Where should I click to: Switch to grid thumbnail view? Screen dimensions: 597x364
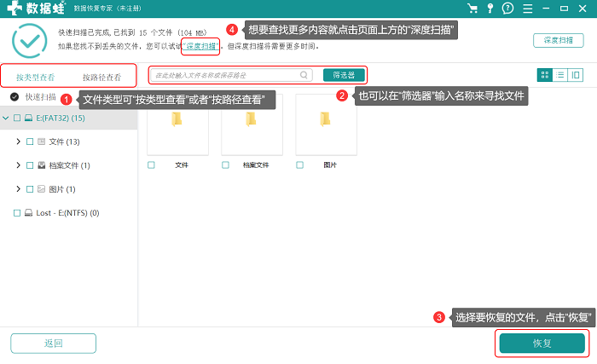click(x=545, y=75)
